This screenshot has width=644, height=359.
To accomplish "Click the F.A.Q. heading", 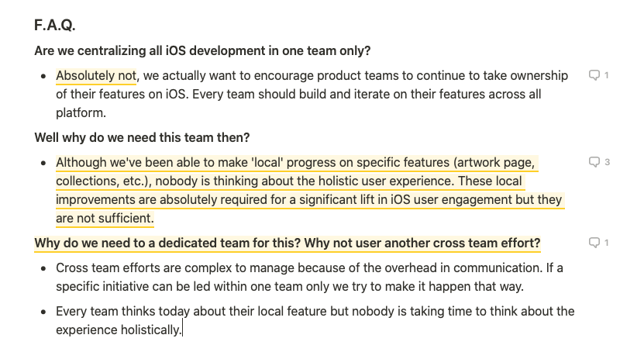I will click(54, 25).
